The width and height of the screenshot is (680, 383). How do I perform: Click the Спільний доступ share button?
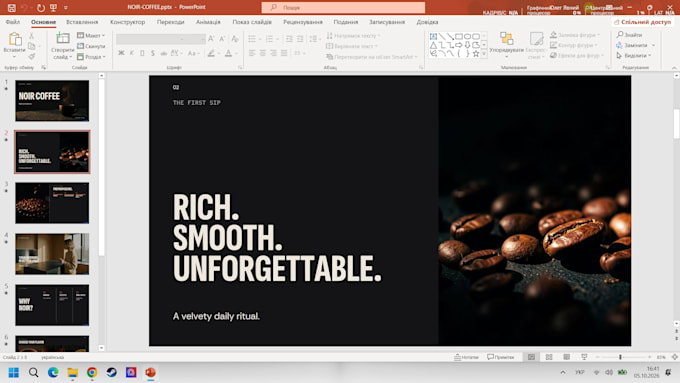(x=642, y=22)
